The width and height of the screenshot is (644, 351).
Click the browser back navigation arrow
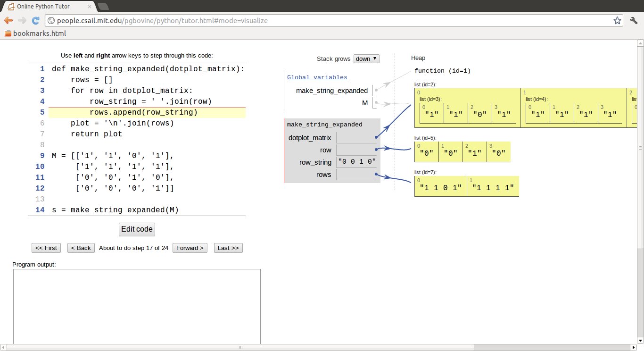pyautogui.click(x=8, y=20)
